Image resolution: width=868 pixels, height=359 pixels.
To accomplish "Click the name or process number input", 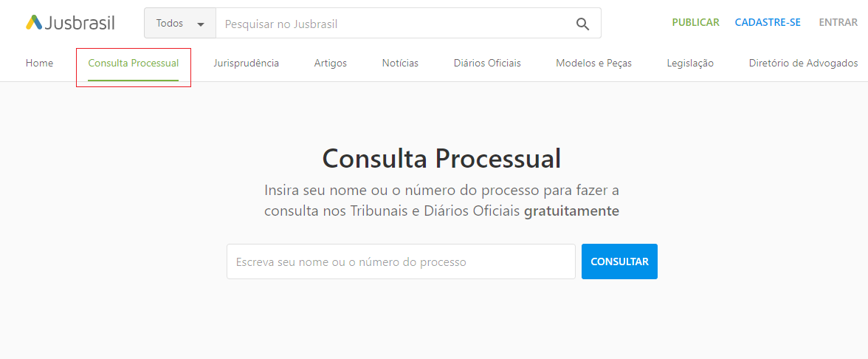I will (x=401, y=261).
